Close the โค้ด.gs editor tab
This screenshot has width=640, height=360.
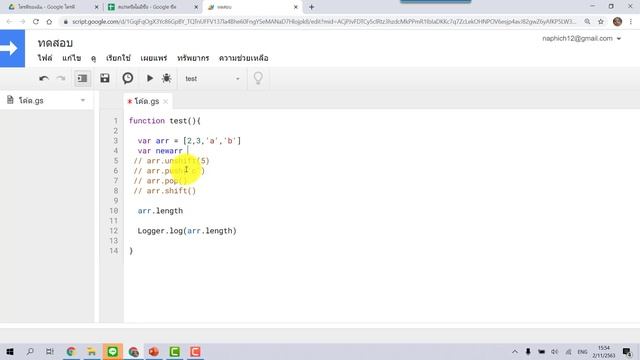(x=165, y=102)
